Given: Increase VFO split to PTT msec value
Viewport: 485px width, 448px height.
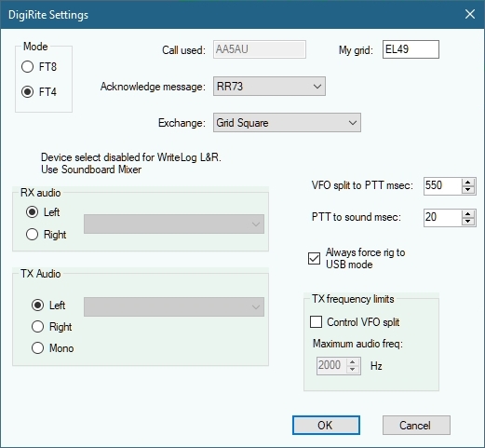Looking at the screenshot, I should tap(468, 182).
